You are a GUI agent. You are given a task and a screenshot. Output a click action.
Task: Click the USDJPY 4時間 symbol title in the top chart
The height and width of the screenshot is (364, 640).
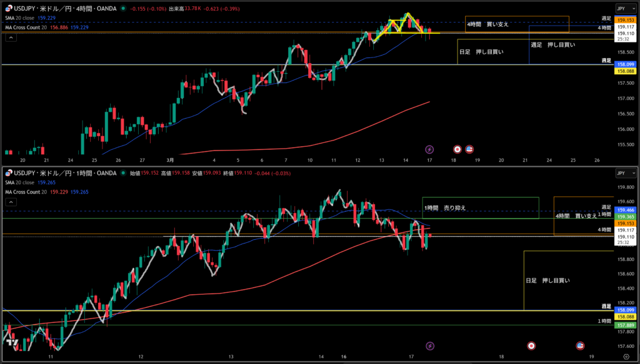62,9
